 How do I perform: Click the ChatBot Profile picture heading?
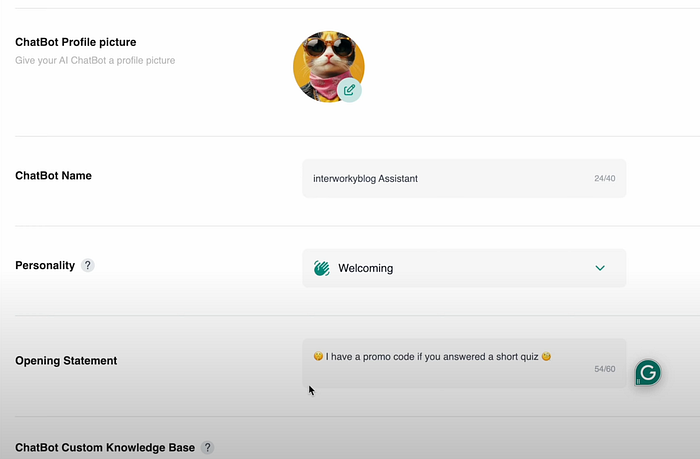coord(75,42)
